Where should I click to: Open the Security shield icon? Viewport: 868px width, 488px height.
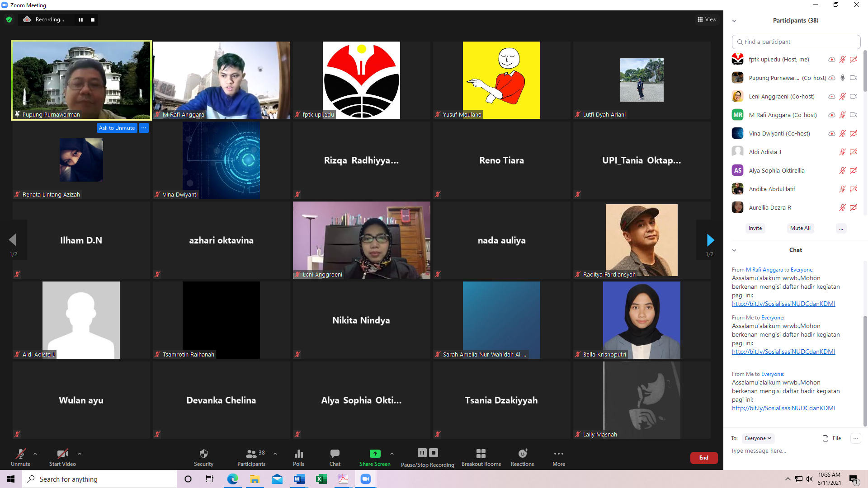click(x=204, y=454)
